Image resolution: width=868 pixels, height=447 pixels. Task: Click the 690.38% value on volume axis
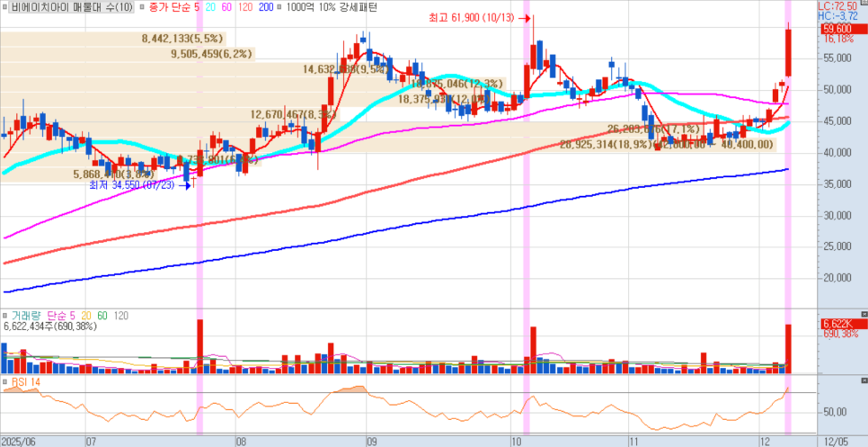[x=840, y=334]
